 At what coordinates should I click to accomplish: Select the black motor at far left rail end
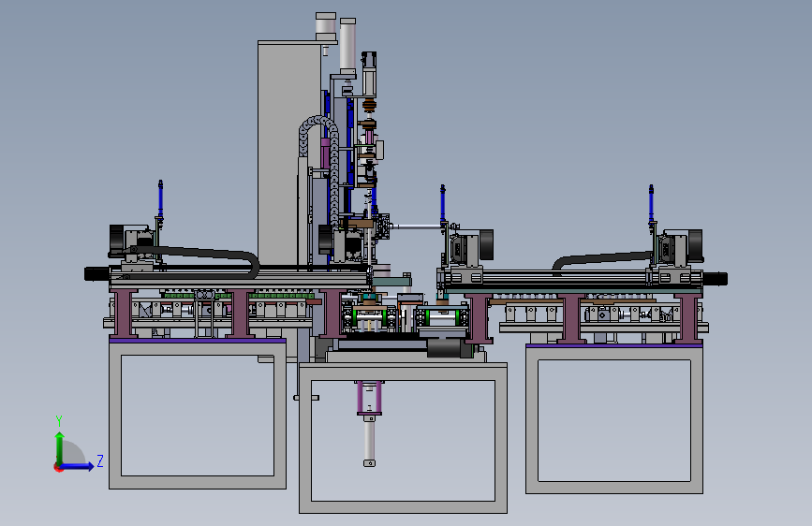(96, 274)
